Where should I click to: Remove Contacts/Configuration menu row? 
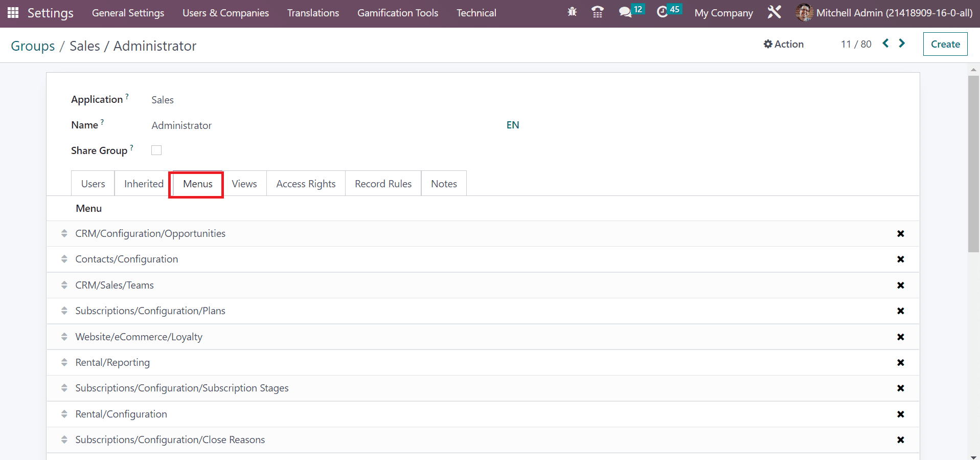pyautogui.click(x=901, y=259)
